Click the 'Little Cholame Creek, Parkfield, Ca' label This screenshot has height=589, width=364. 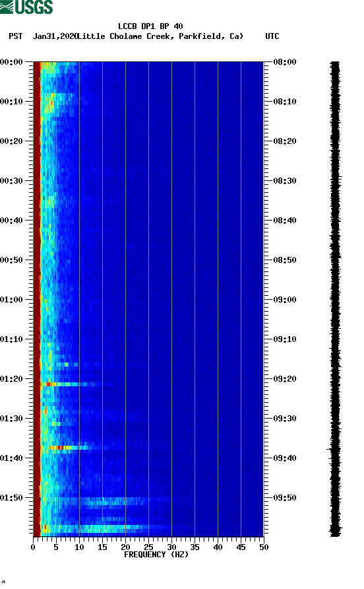click(x=160, y=36)
